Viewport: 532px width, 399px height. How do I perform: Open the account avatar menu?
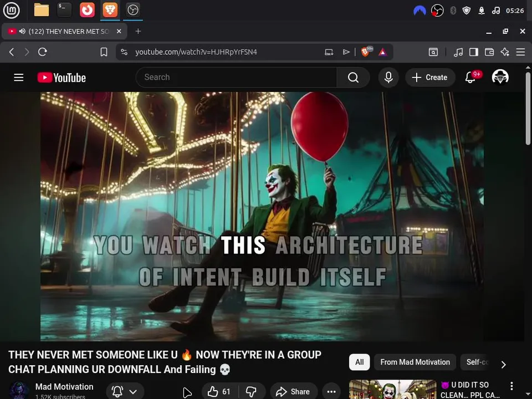500,77
